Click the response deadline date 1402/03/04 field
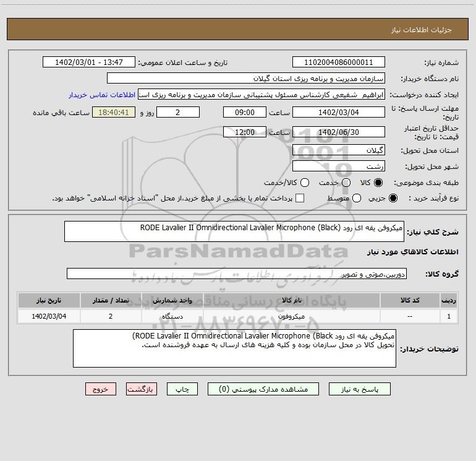The width and height of the screenshot is (476, 461). [x=339, y=112]
